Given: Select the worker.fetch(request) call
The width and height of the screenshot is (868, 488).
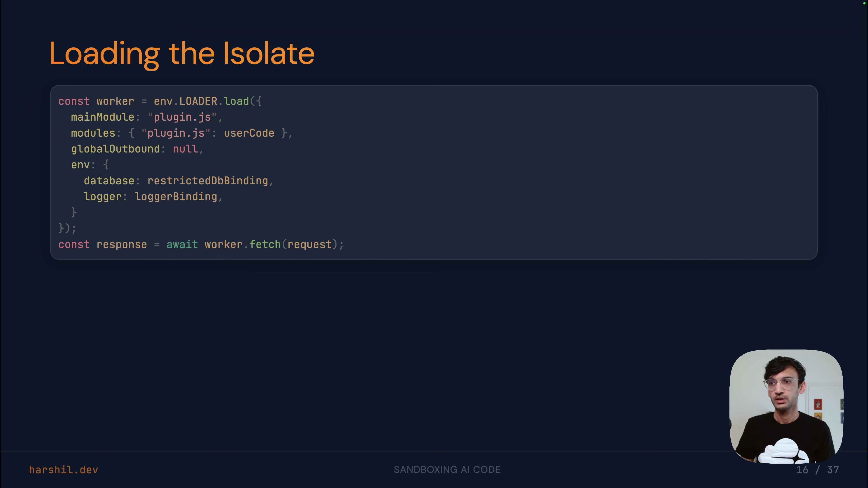Looking at the screenshot, I should [273, 244].
